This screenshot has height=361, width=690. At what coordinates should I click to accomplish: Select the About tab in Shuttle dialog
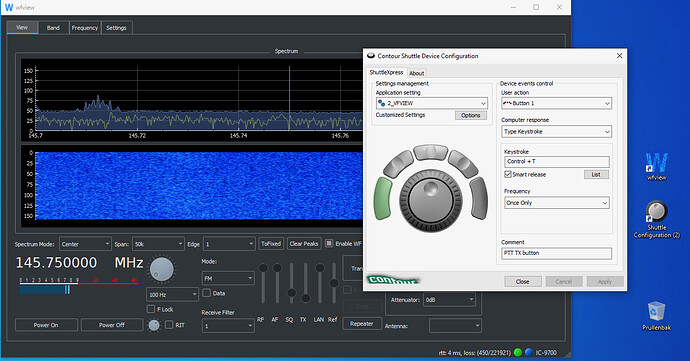point(416,74)
